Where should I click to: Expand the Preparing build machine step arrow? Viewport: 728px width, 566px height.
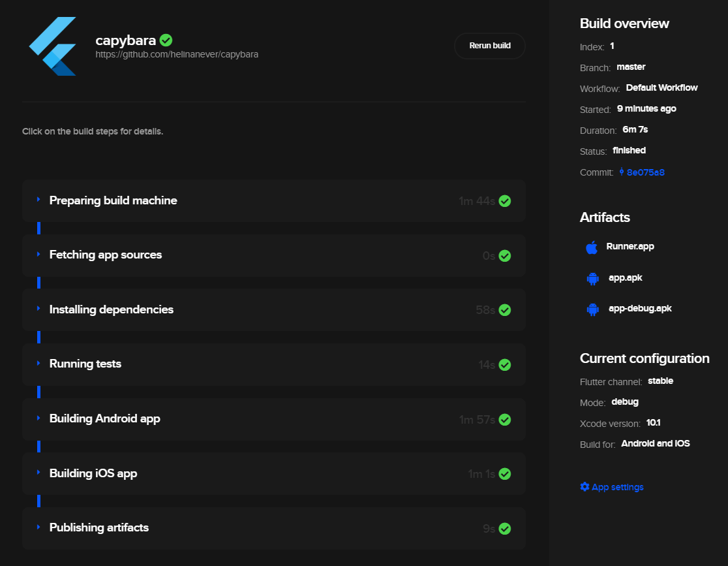coord(38,199)
